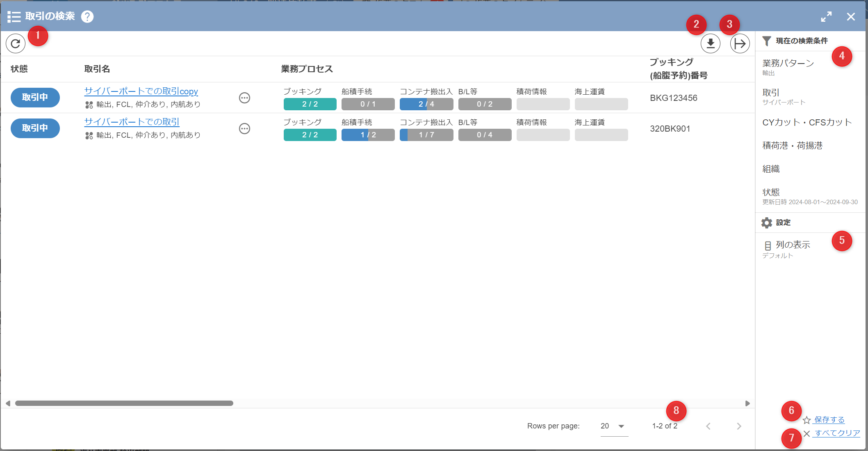
Task: Open CYカット・CFSカット search condition
Action: click(x=806, y=122)
